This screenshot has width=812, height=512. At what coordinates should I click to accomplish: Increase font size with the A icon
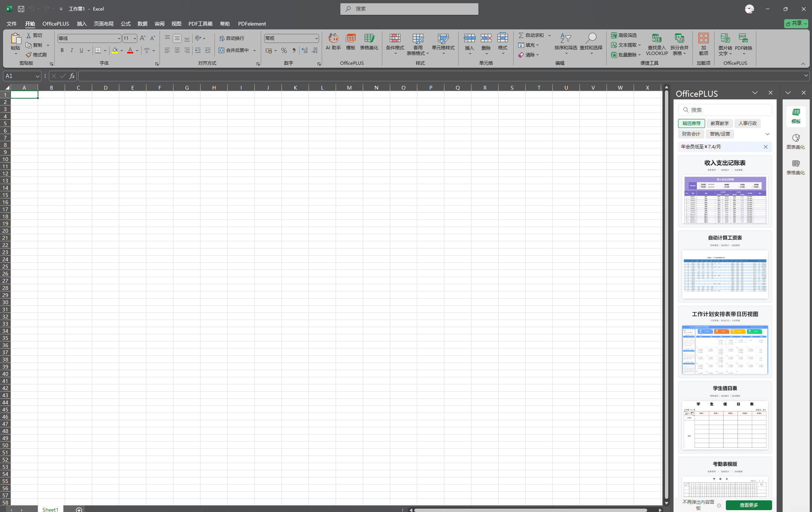(x=143, y=38)
